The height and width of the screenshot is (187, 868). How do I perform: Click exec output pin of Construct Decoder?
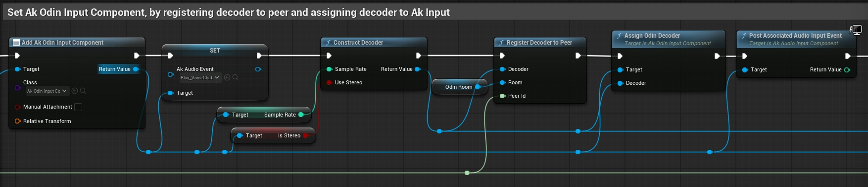(x=418, y=56)
